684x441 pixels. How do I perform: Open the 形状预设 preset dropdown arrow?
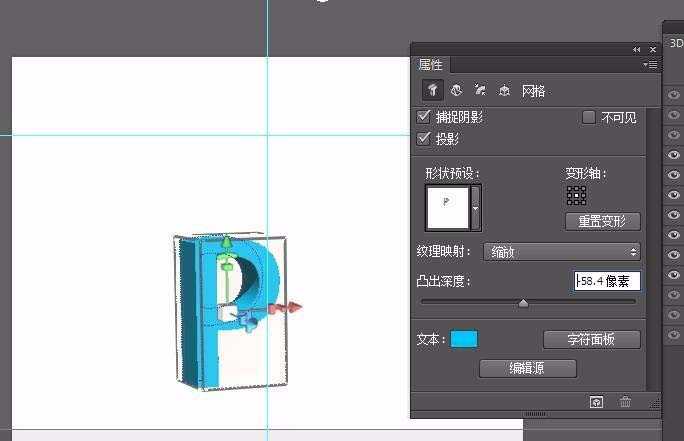pos(476,209)
